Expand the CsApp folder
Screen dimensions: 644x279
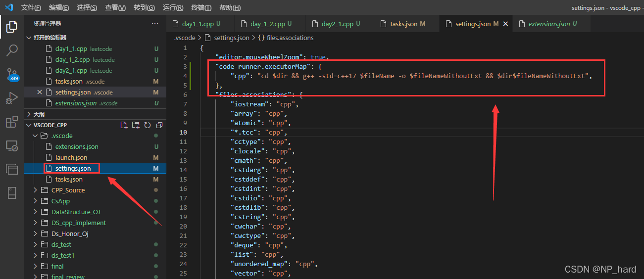coord(94,201)
